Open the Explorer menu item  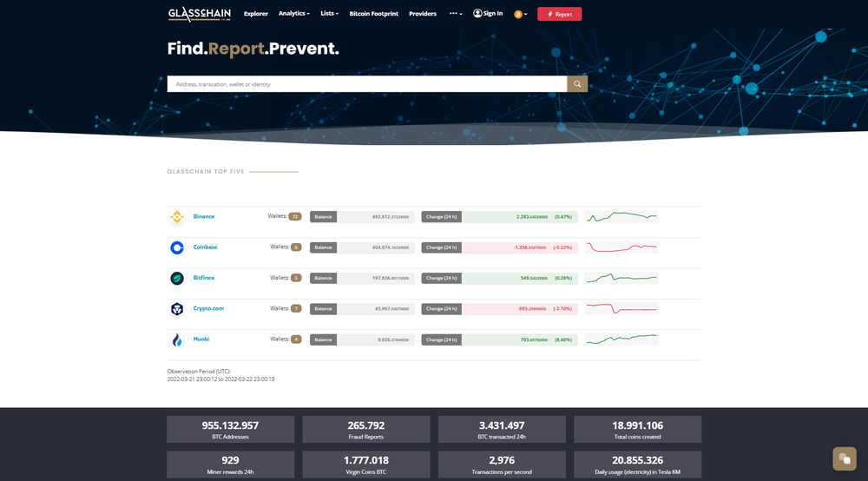coord(256,14)
